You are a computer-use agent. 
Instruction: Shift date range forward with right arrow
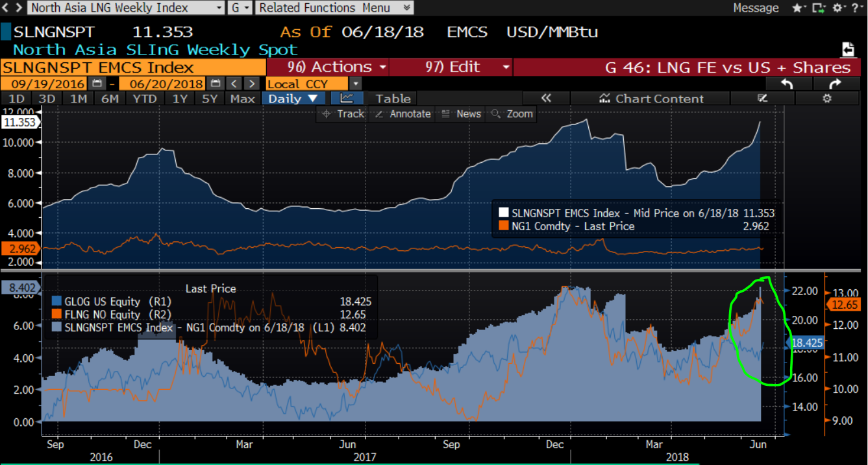click(251, 84)
